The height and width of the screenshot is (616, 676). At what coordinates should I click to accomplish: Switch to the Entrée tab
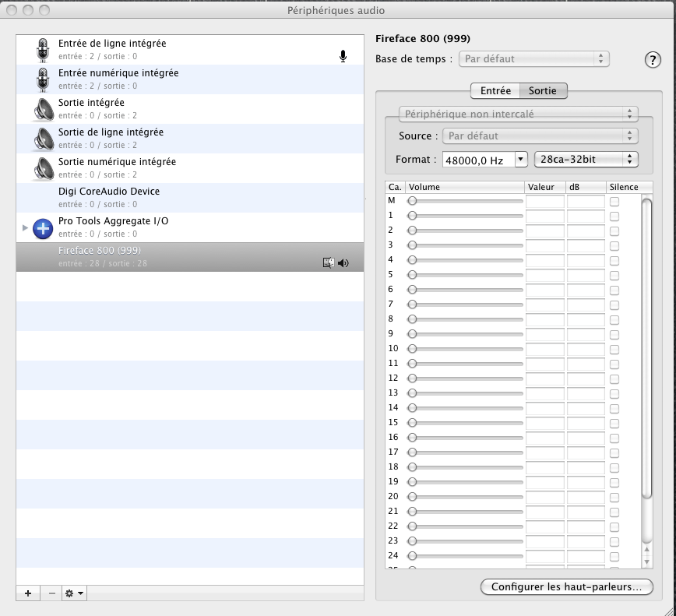pyautogui.click(x=495, y=91)
